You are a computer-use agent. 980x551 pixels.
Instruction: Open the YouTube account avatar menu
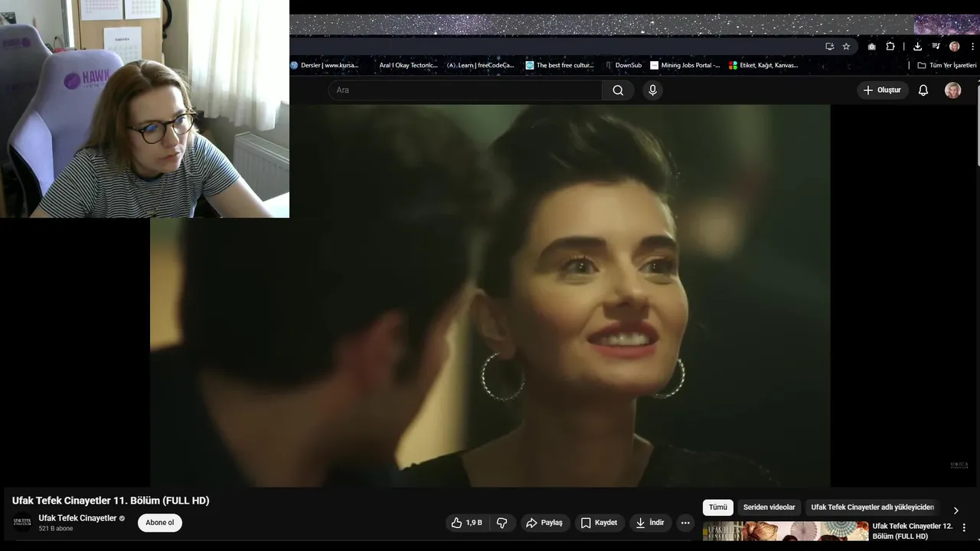point(952,90)
